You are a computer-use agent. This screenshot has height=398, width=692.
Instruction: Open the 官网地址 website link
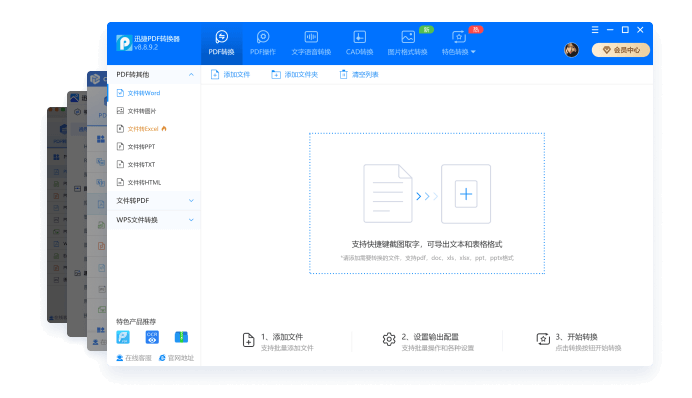[177, 358]
